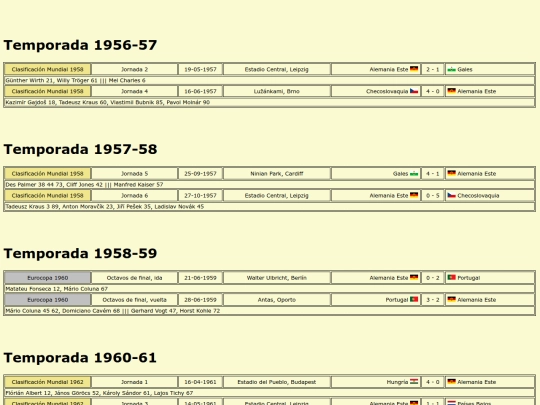540x405 pixels.
Task: Click East Germany flag in the 28-06-1959 match
Action: pyautogui.click(x=451, y=300)
